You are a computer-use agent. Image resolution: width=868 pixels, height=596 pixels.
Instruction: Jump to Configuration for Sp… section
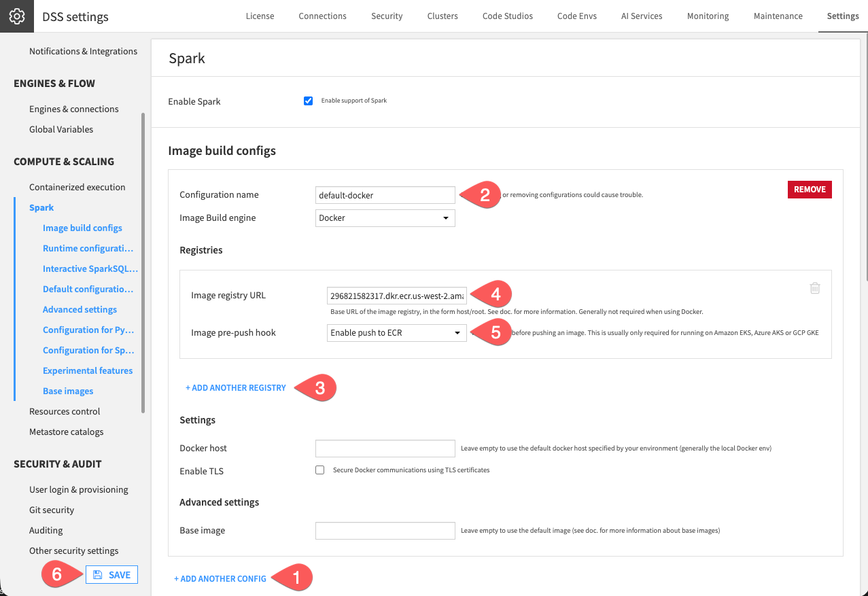pyautogui.click(x=88, y=350)
